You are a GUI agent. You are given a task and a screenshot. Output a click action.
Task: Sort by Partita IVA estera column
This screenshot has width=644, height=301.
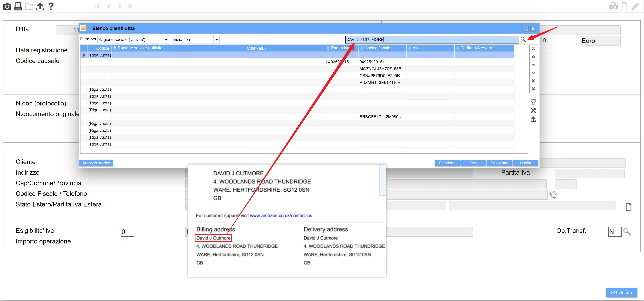[476, 48]
